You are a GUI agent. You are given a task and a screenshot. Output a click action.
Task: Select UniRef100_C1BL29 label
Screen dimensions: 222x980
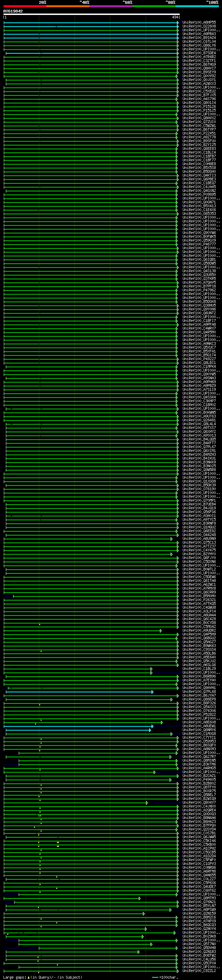[x=199, y=669]
